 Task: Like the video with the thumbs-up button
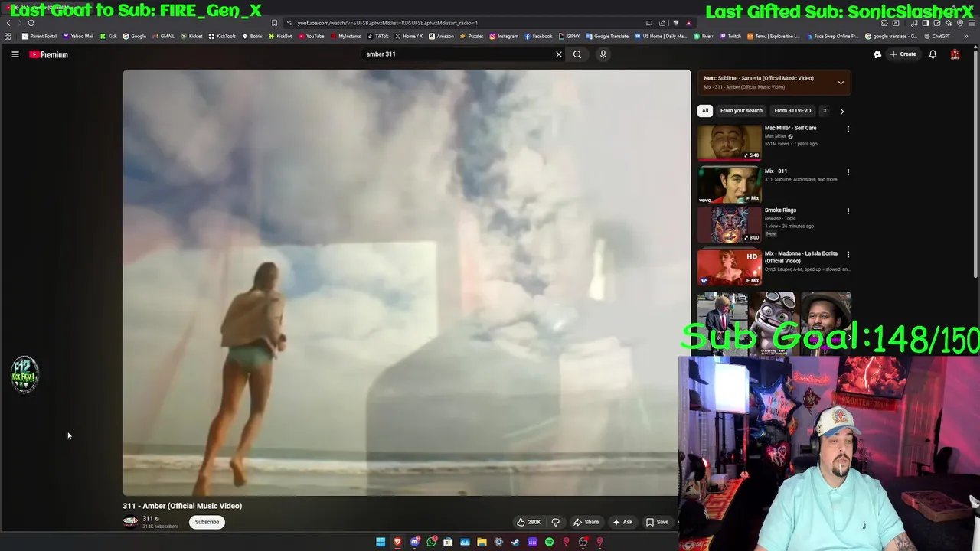pyautogui.click(x=528, y=522)
